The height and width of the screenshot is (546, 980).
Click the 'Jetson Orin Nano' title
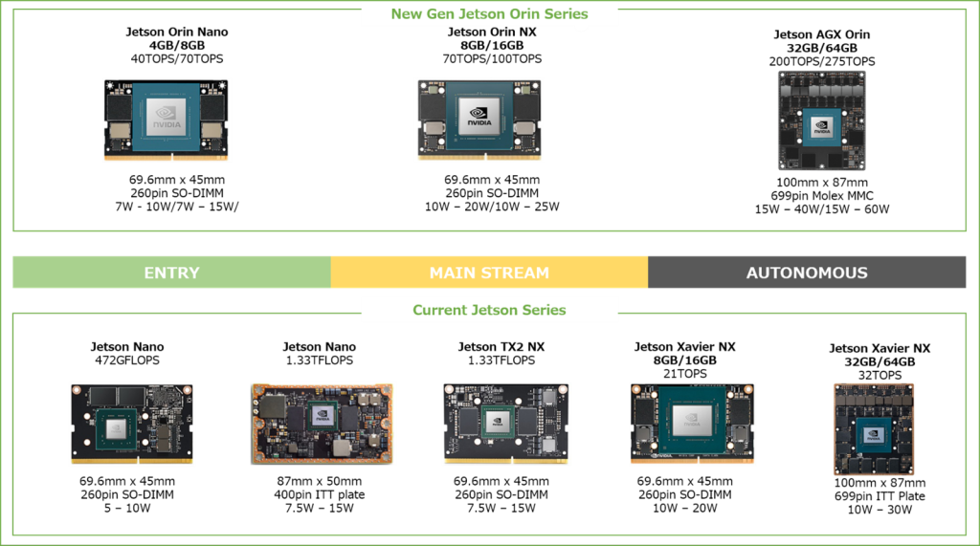point(177,32)
